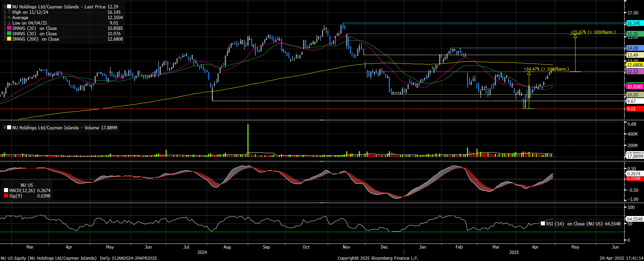Select the +34.47% annotation label

coord(546,69)
